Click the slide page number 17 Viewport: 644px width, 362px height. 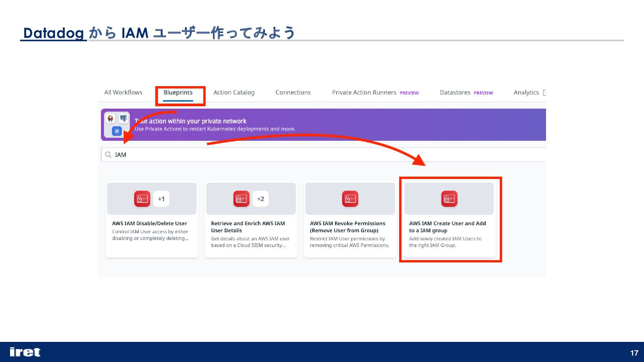click(634, 353)
